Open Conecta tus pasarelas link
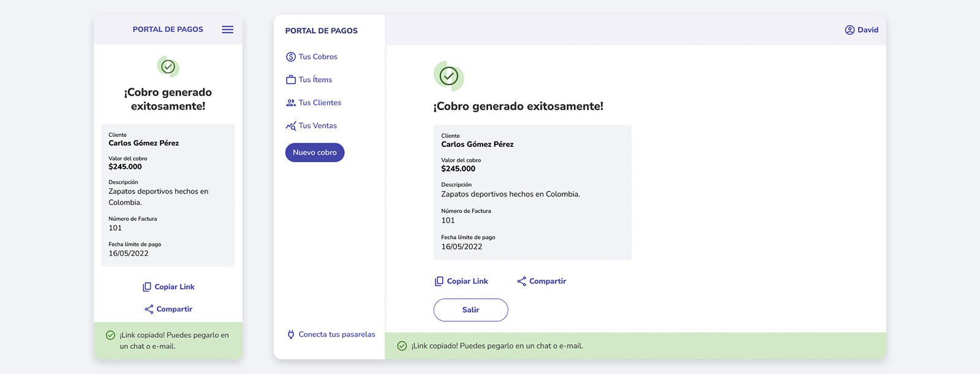The image size is (980, 374). tap(337, 334)
